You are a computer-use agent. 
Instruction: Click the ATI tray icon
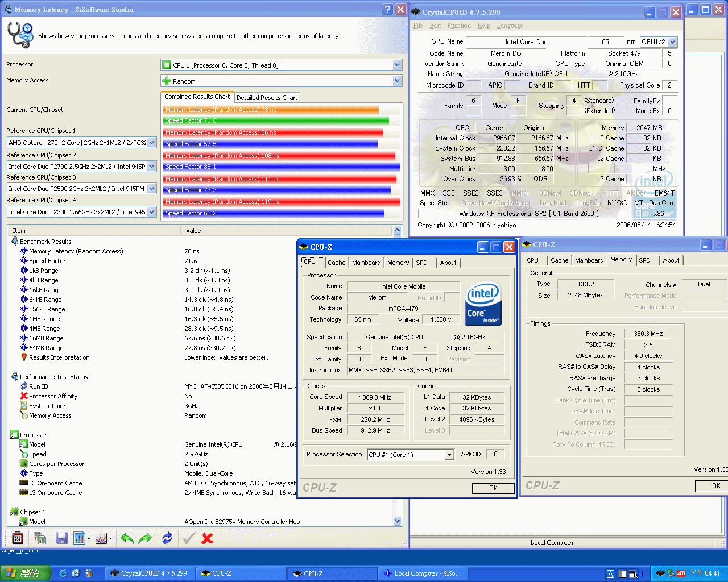681,573
